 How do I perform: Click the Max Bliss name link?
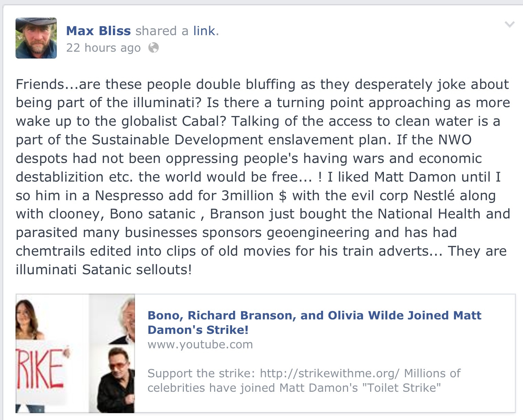point(98,31)
